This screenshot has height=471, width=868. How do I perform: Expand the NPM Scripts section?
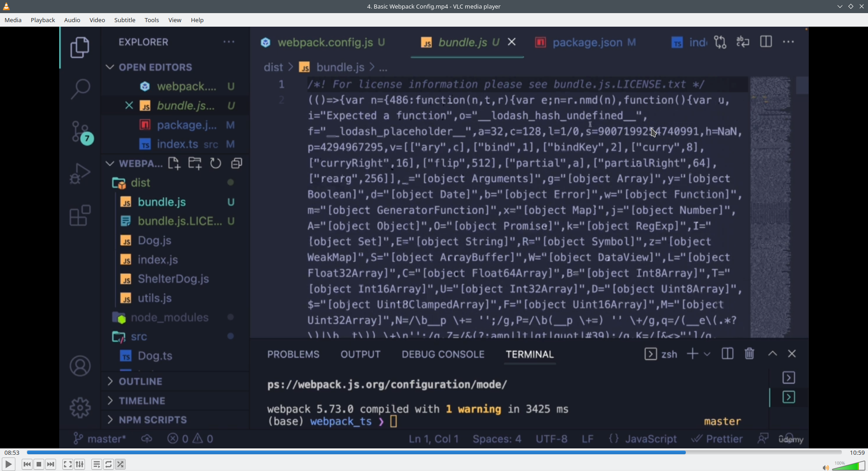(110, 420)
